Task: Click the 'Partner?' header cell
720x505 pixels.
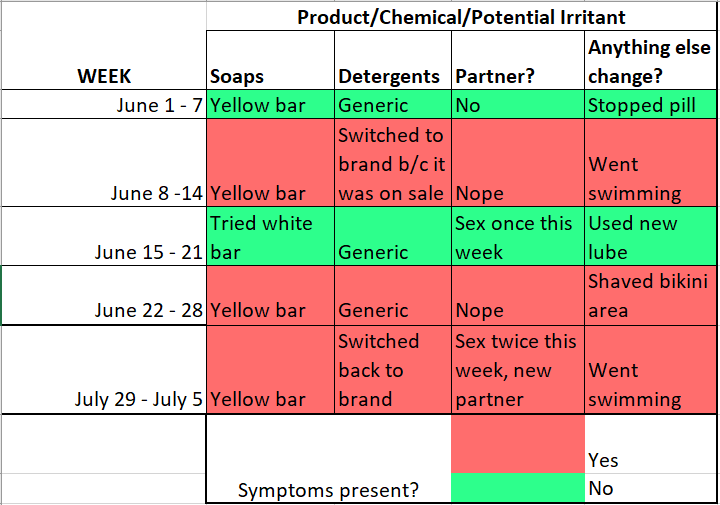Action: point(518,60)
